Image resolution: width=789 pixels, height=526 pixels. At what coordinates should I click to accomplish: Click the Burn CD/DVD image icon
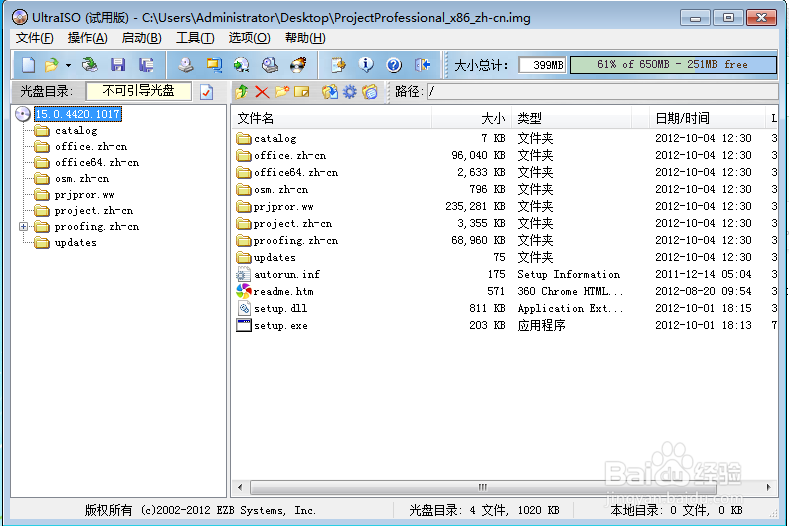298,65
